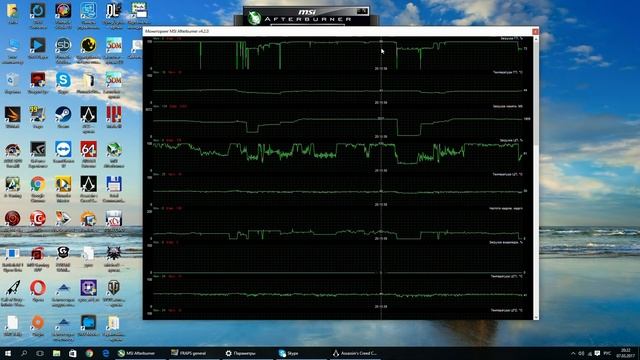The image size is (640, 360).
Task: Open File Explorer from the taskbar
Action: point(56,353)
